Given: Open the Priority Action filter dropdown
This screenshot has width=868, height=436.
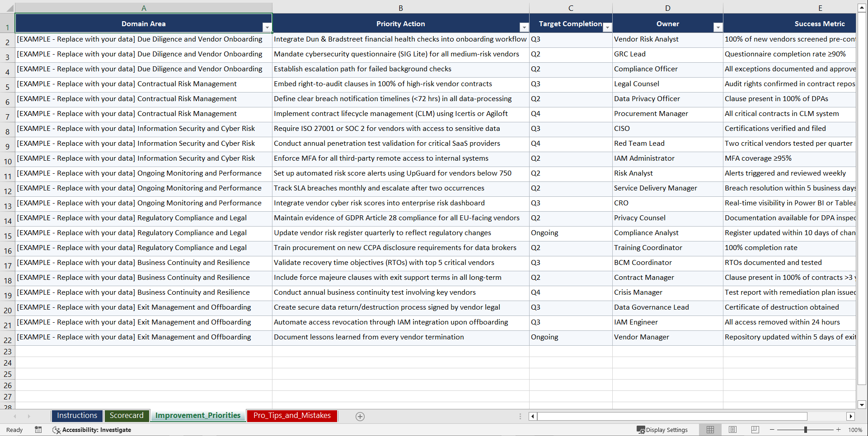Looking at the screenshot, I should coord(524,27).
